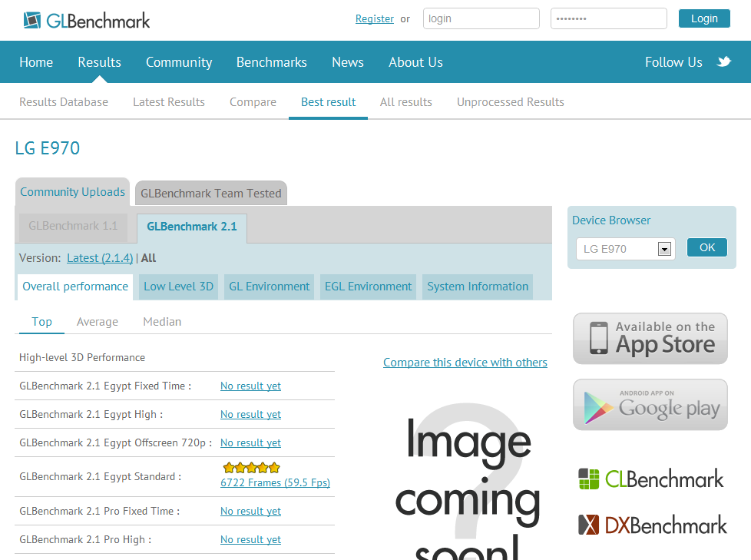Click the GLBenchmark logo
The height and width of the screenshot is (560, 751).
pyautogui.click(x=87, y=21)
